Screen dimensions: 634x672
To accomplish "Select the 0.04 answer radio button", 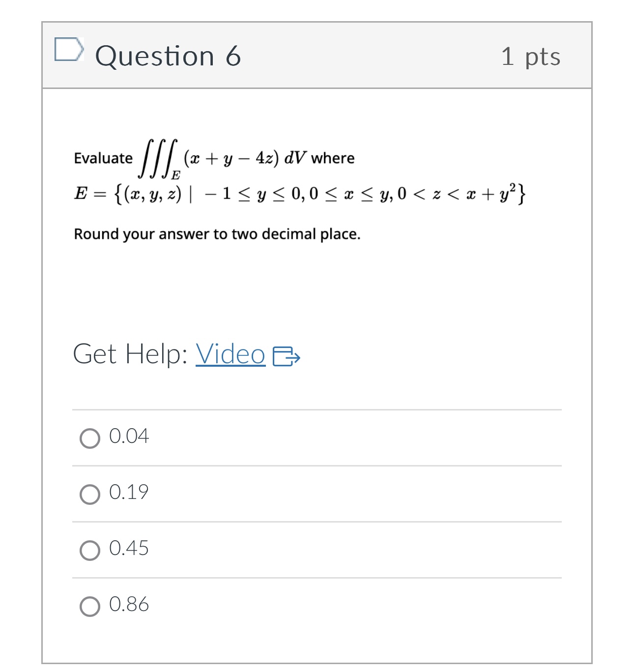I will (91, 437).
